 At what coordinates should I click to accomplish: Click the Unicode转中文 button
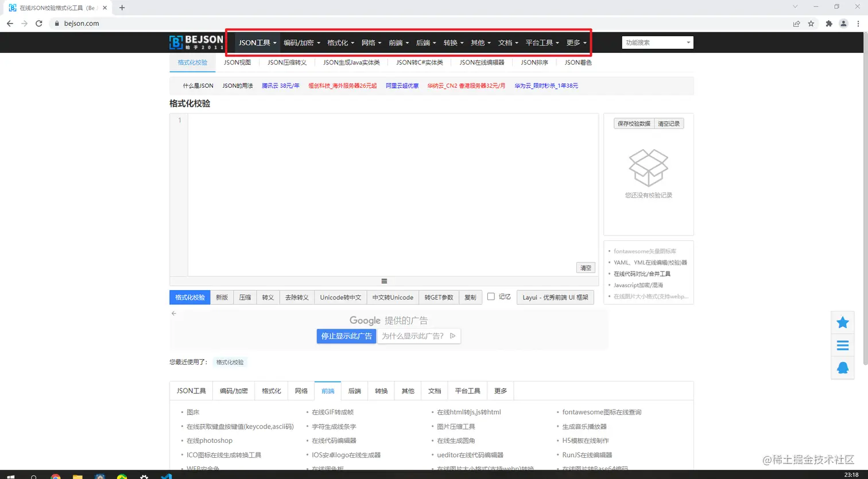pos(340,297)
